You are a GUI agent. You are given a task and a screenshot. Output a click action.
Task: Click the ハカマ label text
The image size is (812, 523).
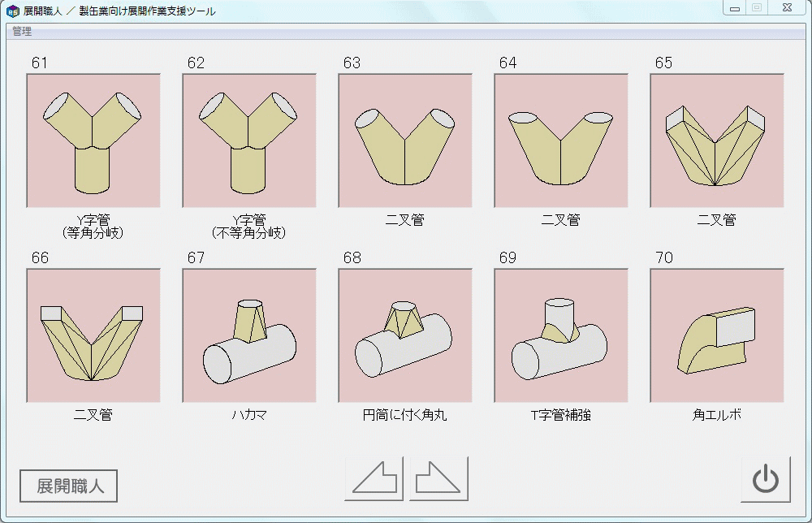pyautogui.click(x=249, y=415)
